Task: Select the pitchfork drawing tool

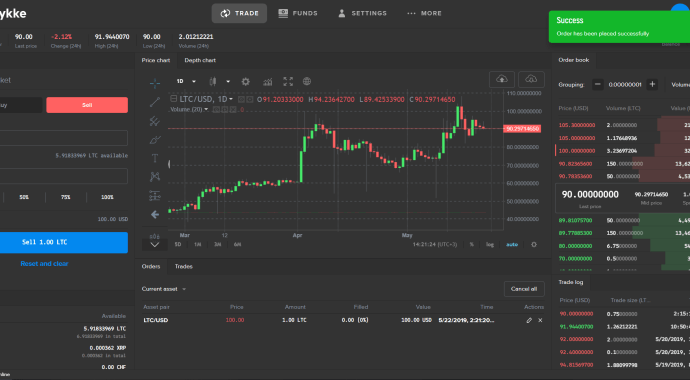Action: (x=155, y=121)
